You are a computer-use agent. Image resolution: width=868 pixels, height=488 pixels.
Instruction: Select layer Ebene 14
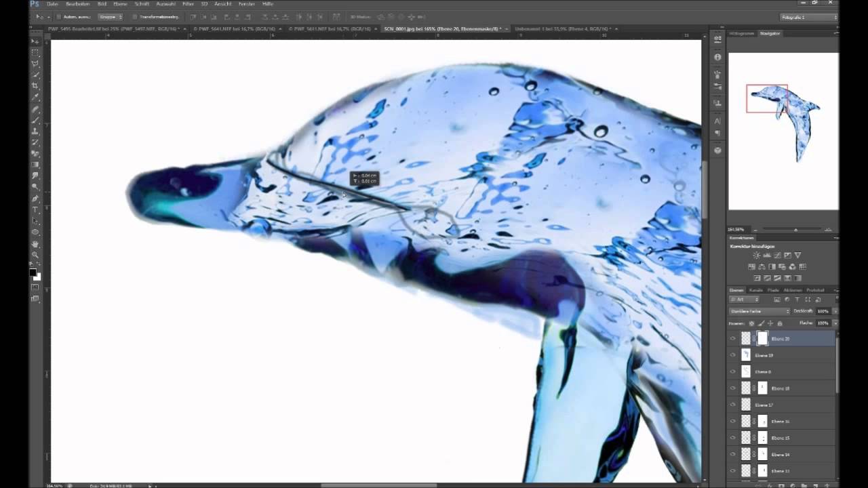coord(782,454)
